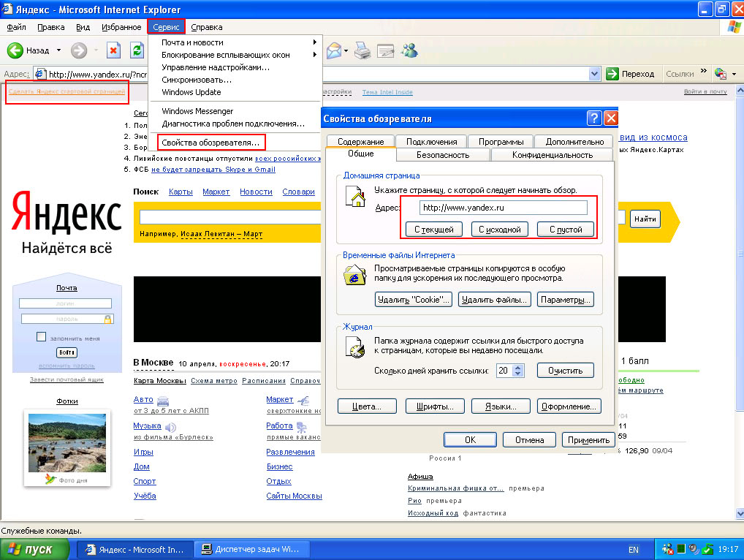This screenshot has height=560, width=744.
Task: Click Удалить "Cookie" button
Action: (413, 300)
